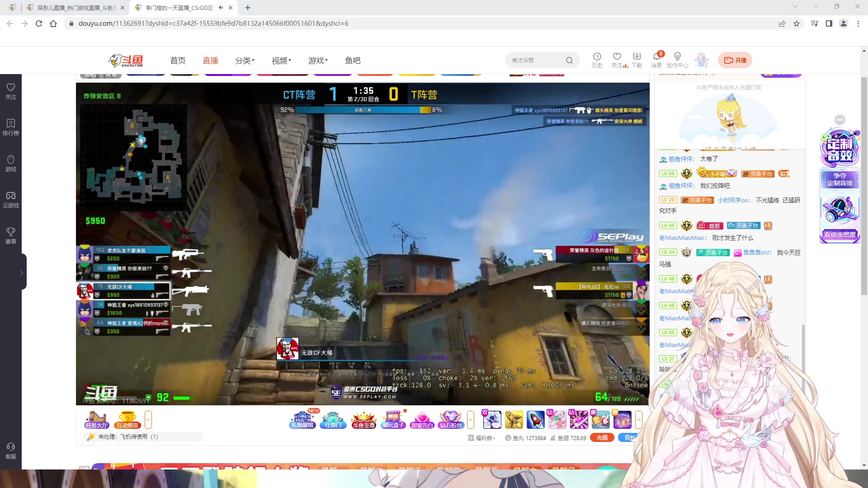Mute the audio tab speaker icon
Viewport: 868px width, 488px height.
(221, 8)
